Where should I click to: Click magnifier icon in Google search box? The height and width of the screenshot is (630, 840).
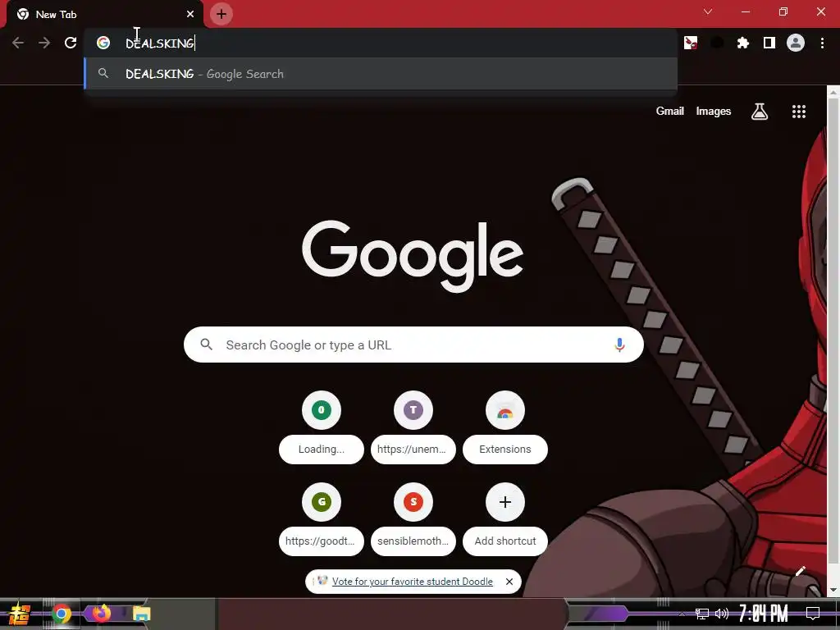(206, 345)
